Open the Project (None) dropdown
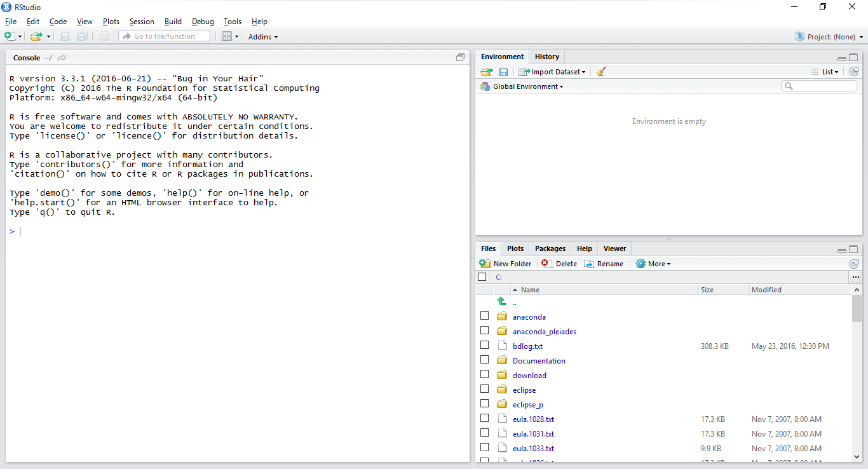The width and height of the screenshot is (868, 469). [829, 37]
